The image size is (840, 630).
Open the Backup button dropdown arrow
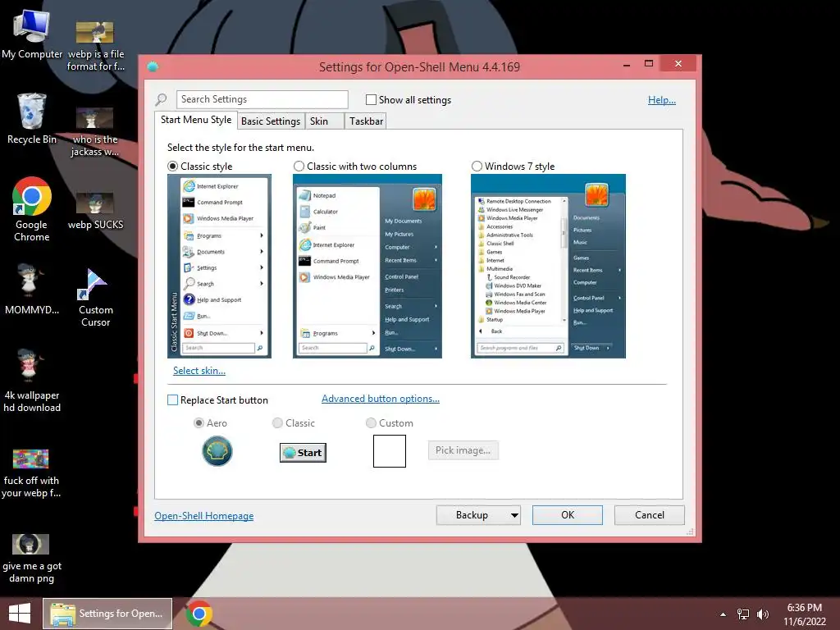514,515
